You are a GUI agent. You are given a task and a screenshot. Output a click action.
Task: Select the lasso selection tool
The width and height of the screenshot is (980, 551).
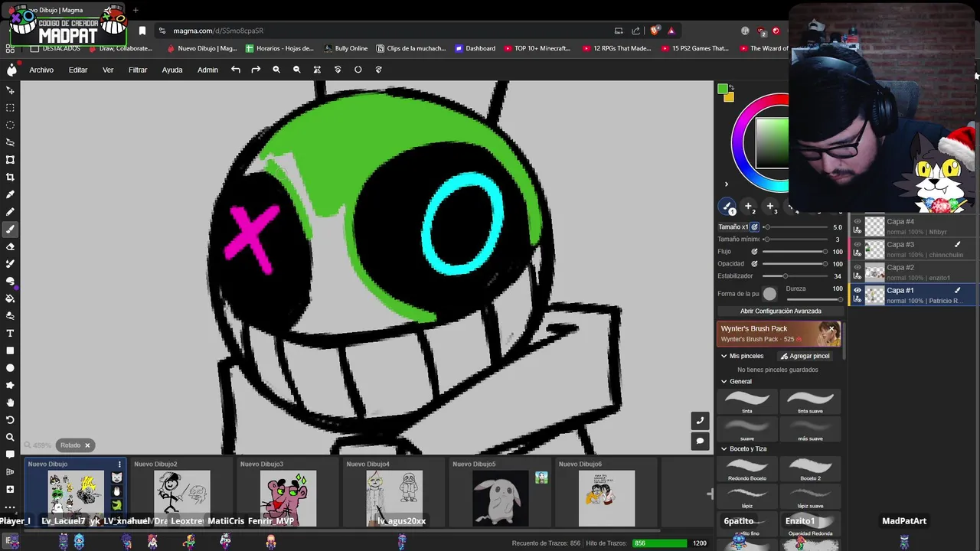10,142
